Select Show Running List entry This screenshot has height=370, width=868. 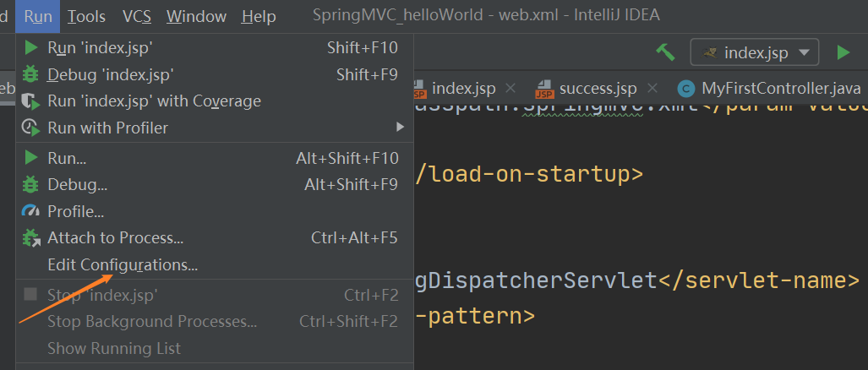(x=215, y=348)
